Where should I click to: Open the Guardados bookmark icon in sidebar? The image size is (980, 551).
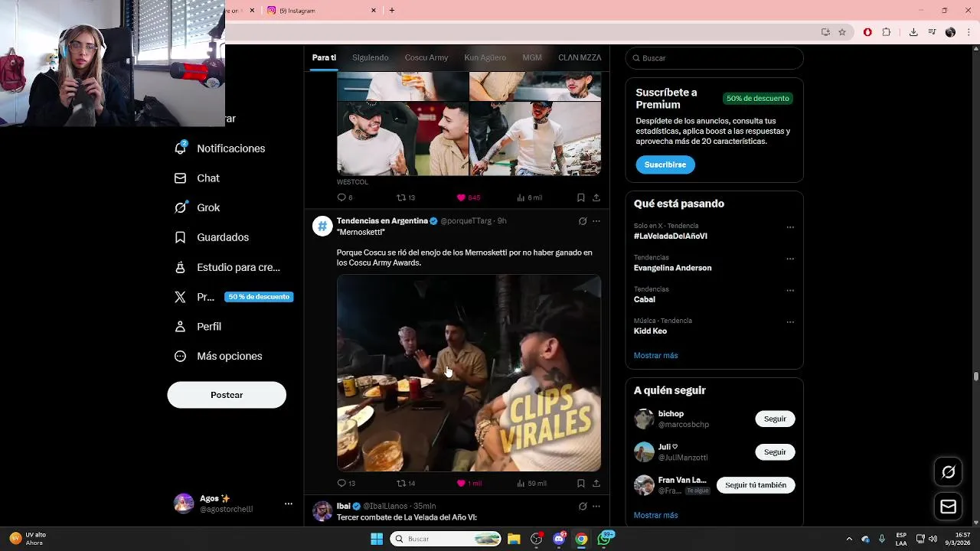(x=180, y=237)
